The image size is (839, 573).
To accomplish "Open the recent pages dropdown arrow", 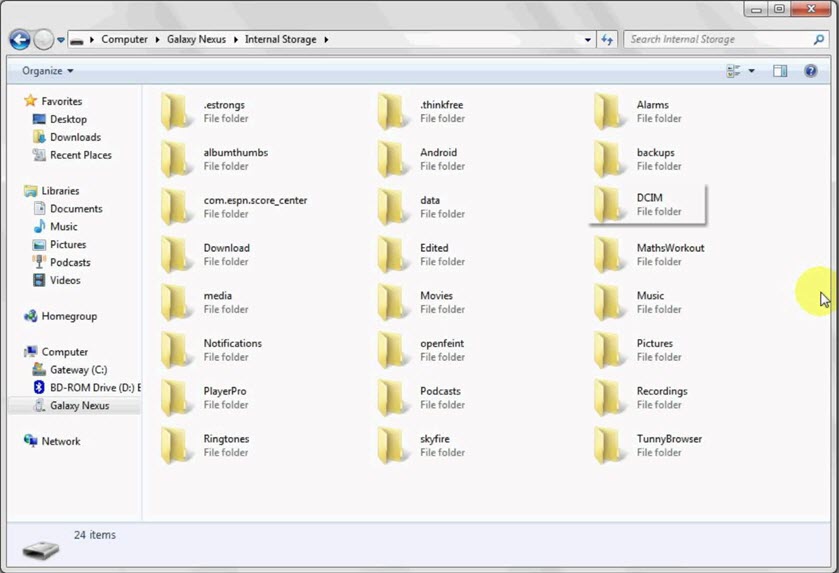I will (x=61, y=40).
